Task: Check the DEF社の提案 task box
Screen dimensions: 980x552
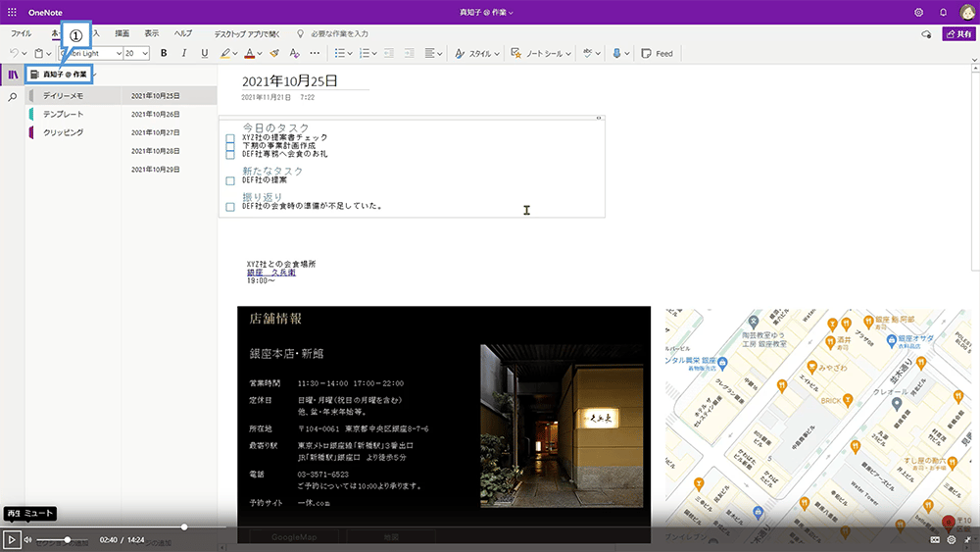Action: pyautogui.click(x=230, y=180)
